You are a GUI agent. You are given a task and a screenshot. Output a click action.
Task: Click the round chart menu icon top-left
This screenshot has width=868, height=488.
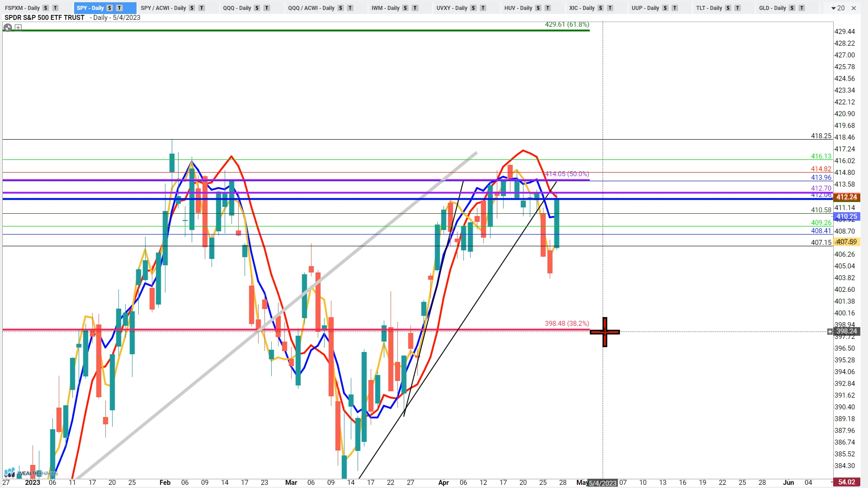tap(7, 28)
